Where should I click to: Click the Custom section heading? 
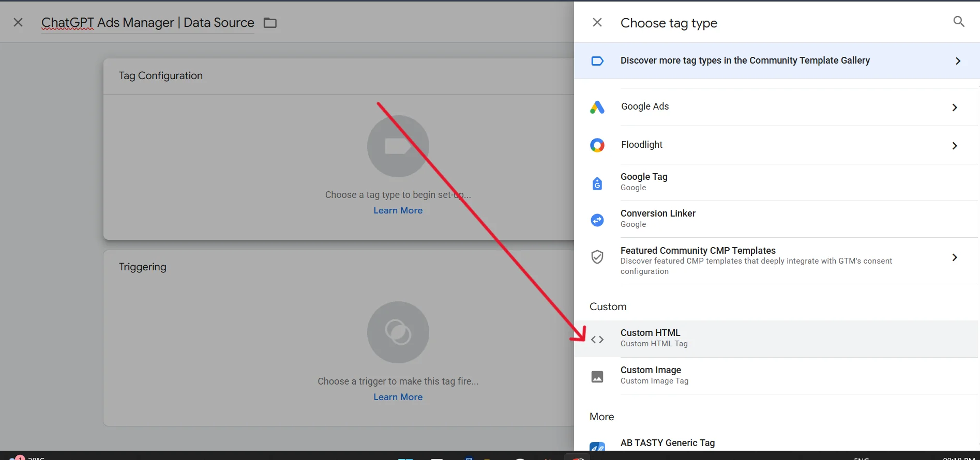click(x=608, y=306)
